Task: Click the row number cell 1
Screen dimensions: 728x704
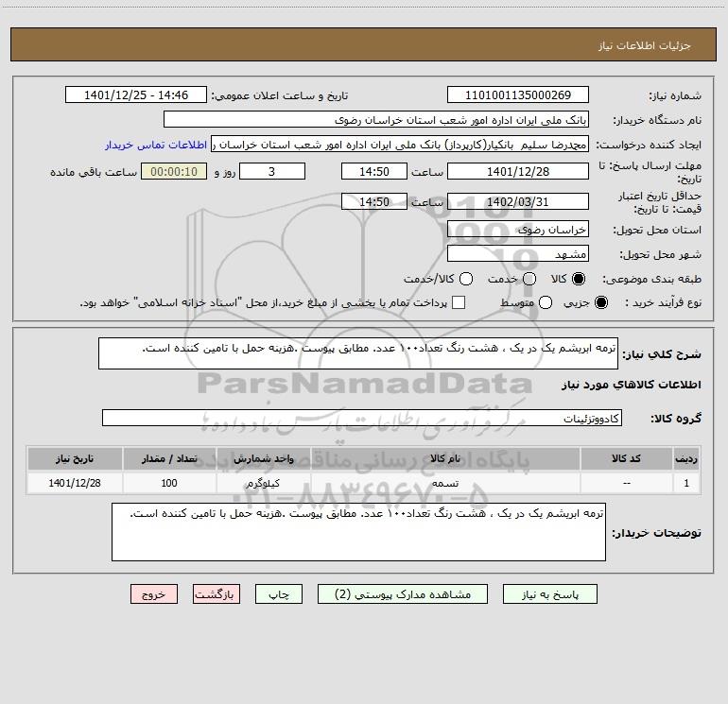Action: [x=686, y=483]
